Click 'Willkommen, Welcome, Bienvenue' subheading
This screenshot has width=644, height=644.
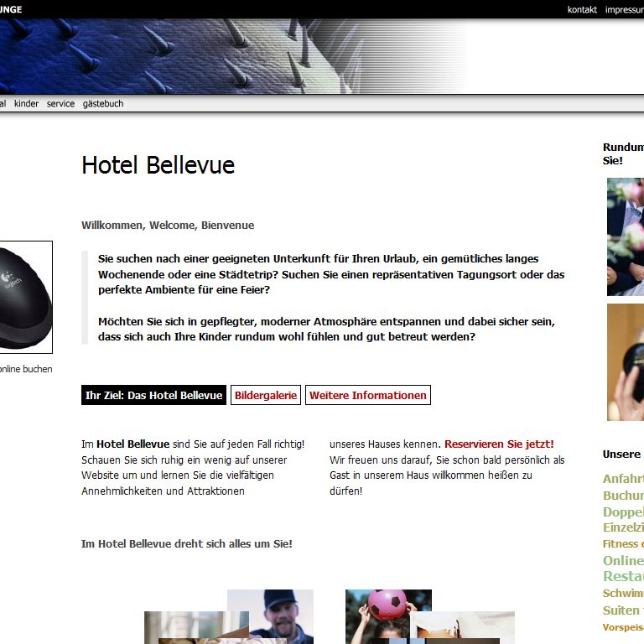click(x=168, y=225)
